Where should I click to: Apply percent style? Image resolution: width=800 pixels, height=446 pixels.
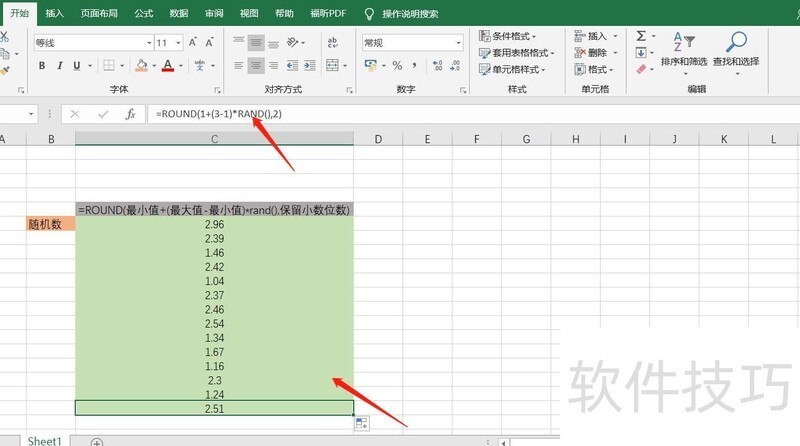click(397, 65)
